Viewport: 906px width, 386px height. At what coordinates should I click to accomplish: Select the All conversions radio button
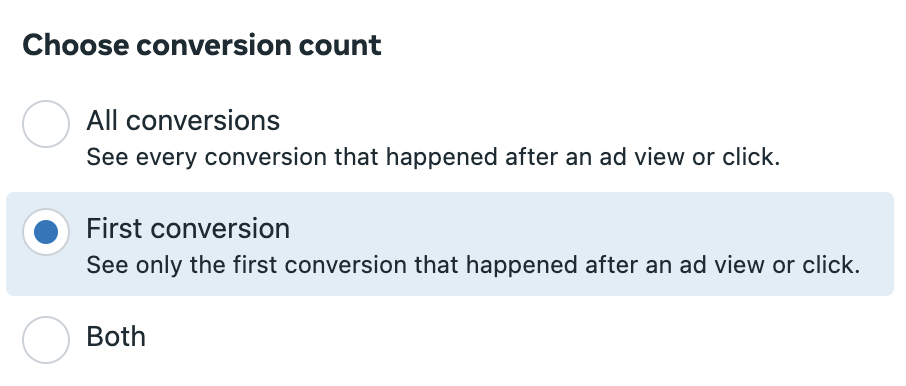46,124
